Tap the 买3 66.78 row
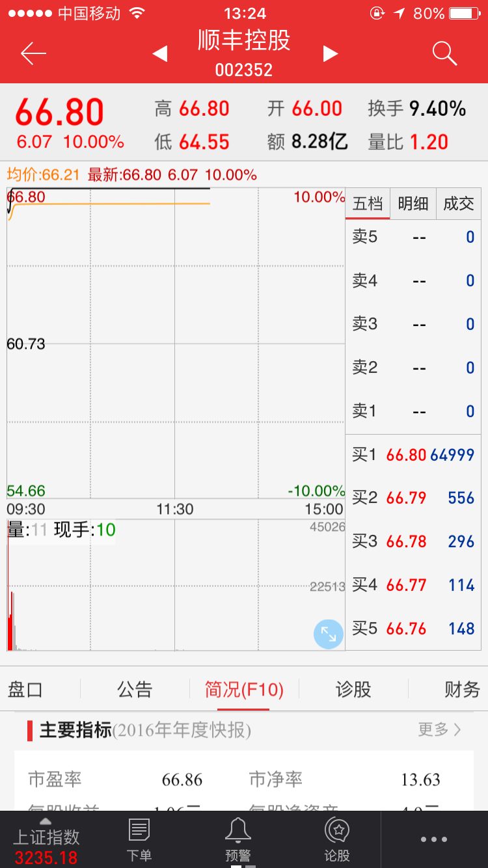488x868 pixels. pyautogui.click(x=413, y=541)
